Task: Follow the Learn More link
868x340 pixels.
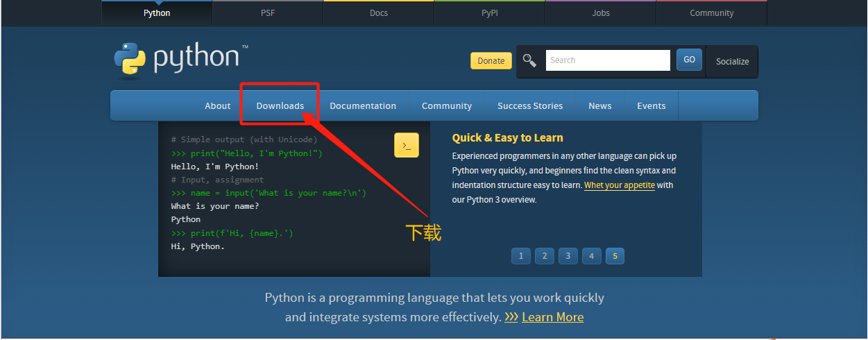Action: click(x=553, y=317)
